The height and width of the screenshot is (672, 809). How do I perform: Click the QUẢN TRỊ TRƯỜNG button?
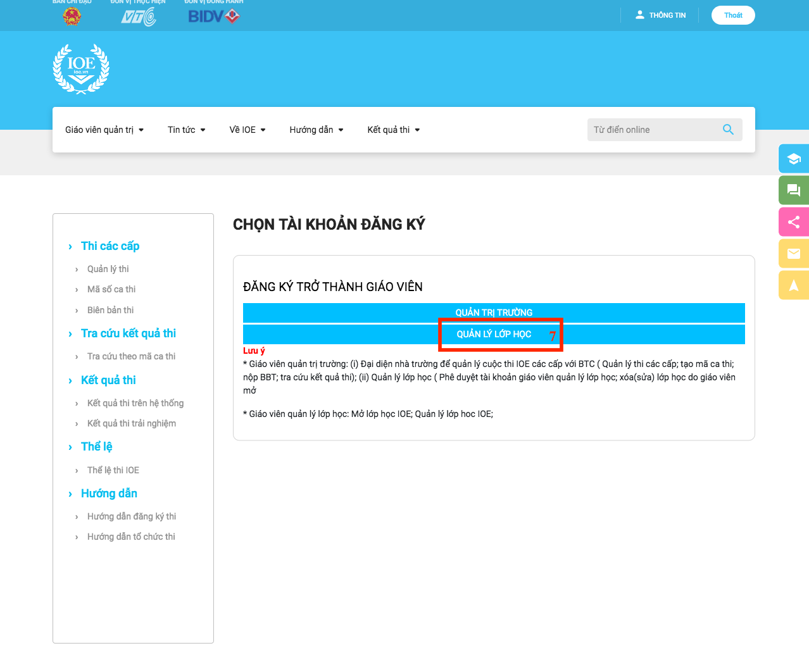494,313
